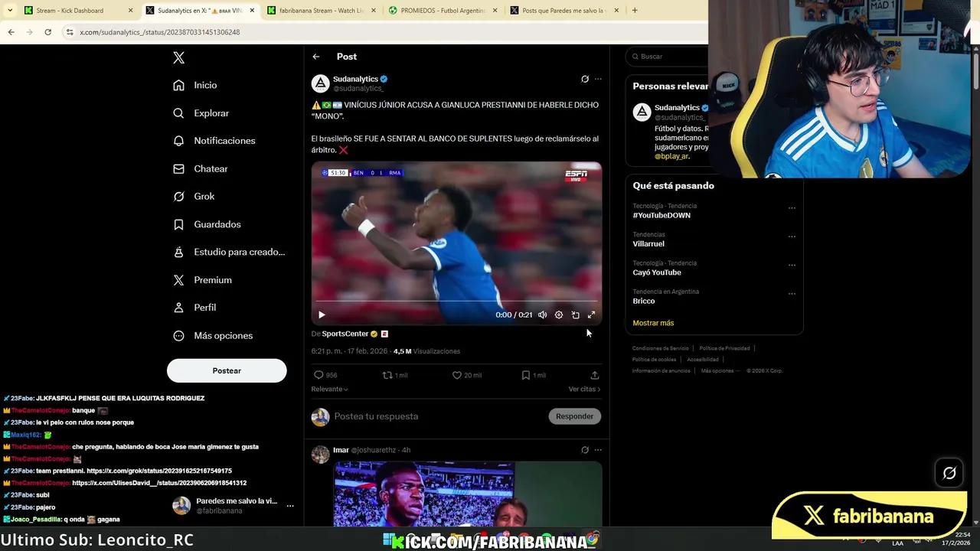The width and height of the screenshot is (980, 551).
Task: Open SportsCenter source link
Action: click(345, 334)
